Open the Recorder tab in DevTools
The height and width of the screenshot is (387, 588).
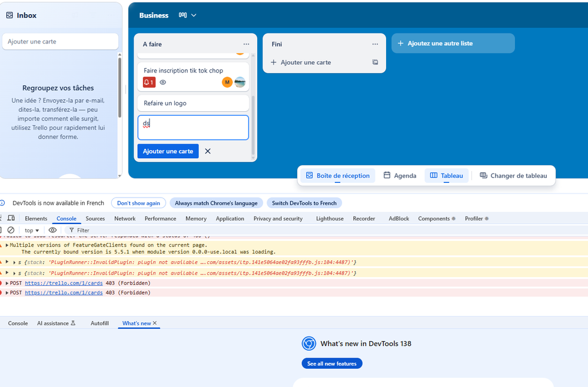pyautogui.click(x=364, y=218)
